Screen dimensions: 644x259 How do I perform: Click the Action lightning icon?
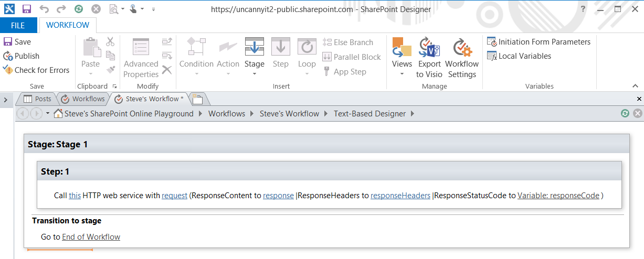(228, 47)
